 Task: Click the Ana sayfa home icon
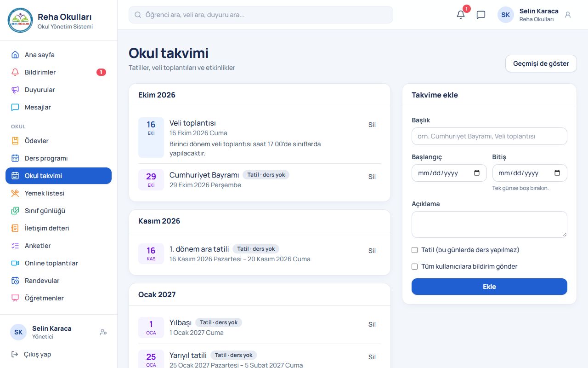tap(15, 55)
